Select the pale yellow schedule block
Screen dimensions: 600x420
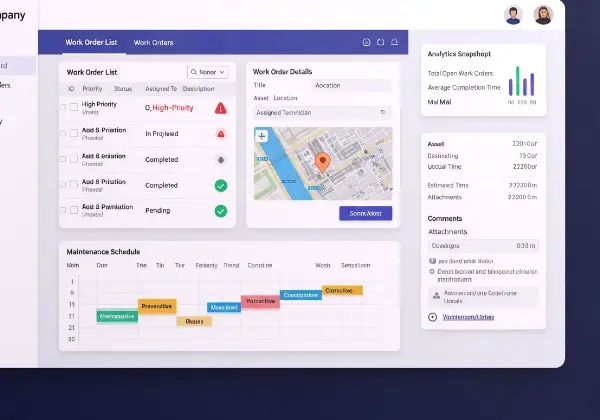[194, 321]
